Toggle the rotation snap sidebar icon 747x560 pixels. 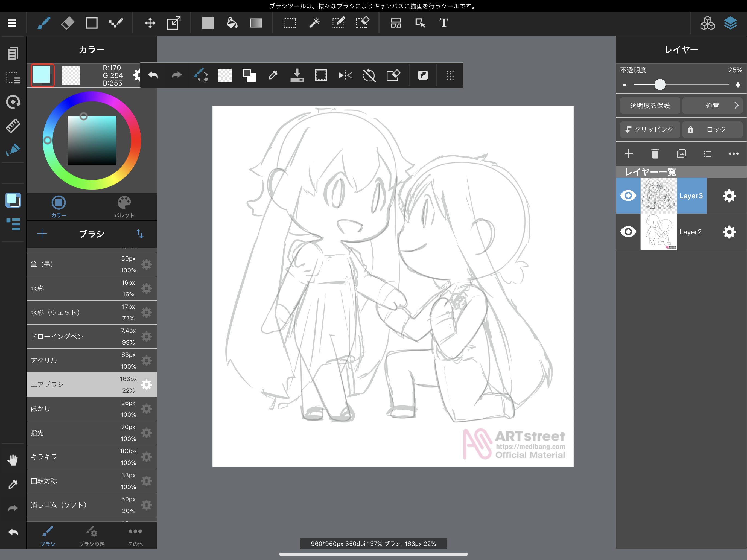[x=13, y=102]
